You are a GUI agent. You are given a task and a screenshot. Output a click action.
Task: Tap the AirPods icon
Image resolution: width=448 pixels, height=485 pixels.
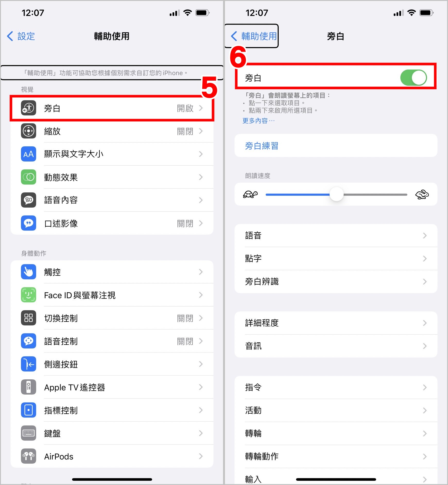29,456
